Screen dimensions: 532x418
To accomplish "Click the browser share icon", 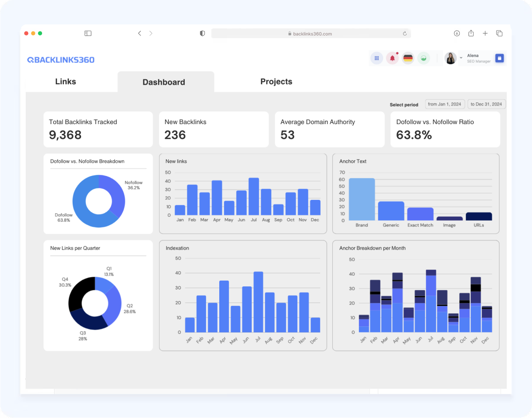I will pyautogui.click(x=471, y=33).
